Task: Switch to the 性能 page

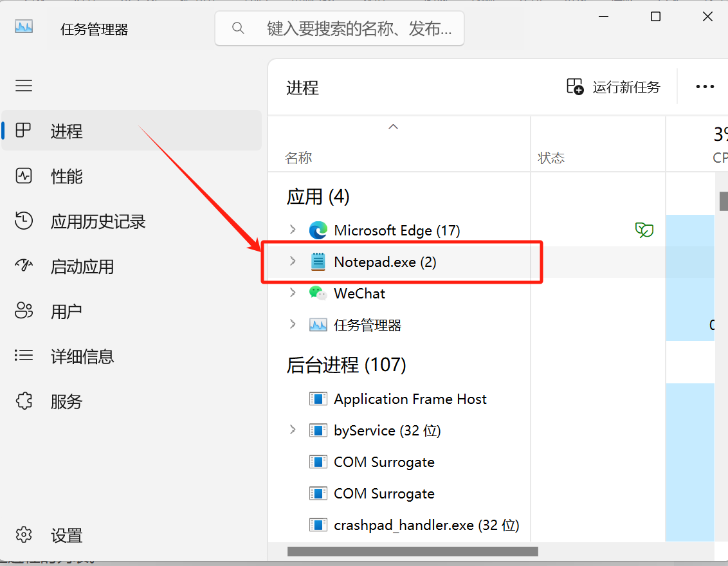Action: click(x=131, y=176)
